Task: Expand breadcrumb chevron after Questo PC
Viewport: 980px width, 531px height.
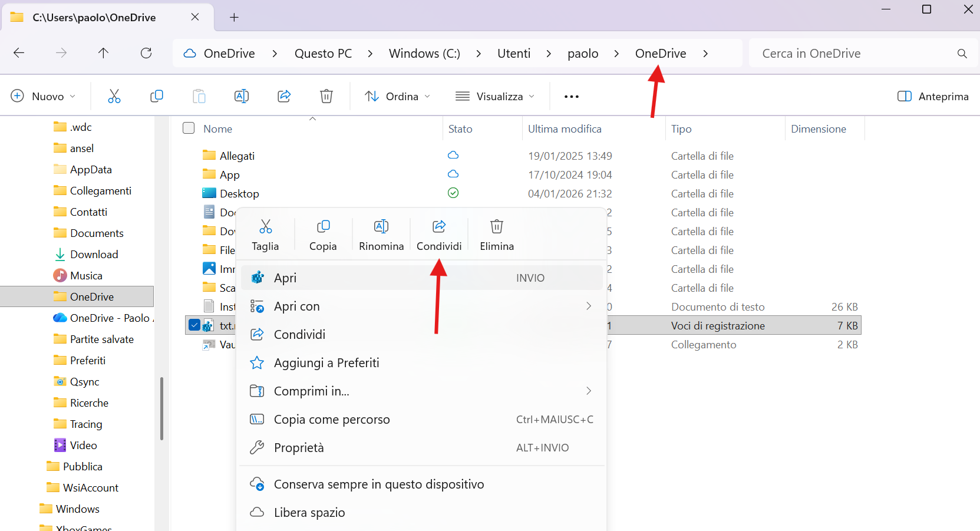Action: point(370,54)
